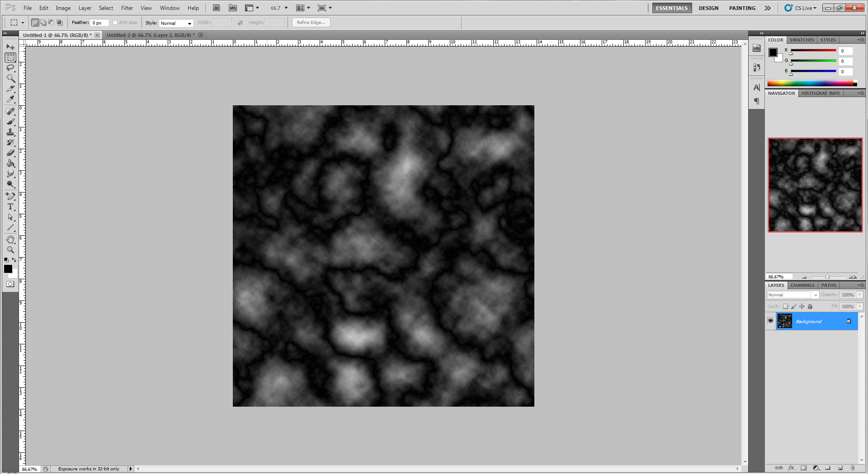
Task: Switch to the Channels tab
Action: click(x=802, y=285)
